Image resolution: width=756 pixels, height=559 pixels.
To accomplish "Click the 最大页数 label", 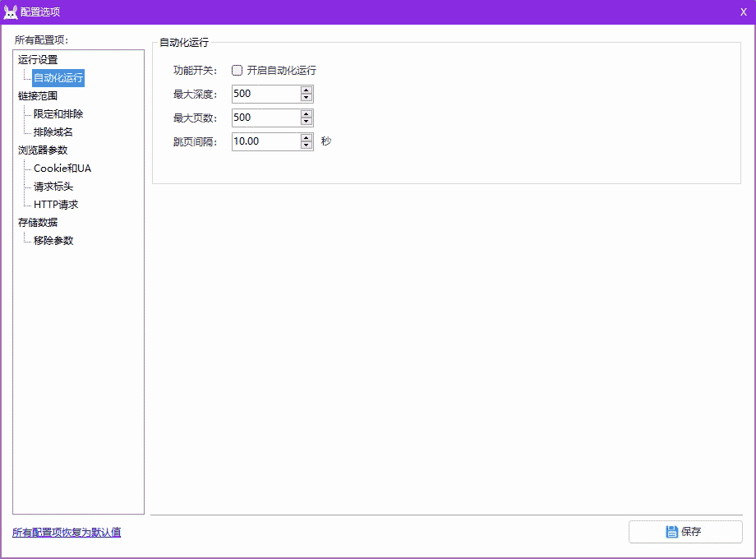I will tap(196, 118).
